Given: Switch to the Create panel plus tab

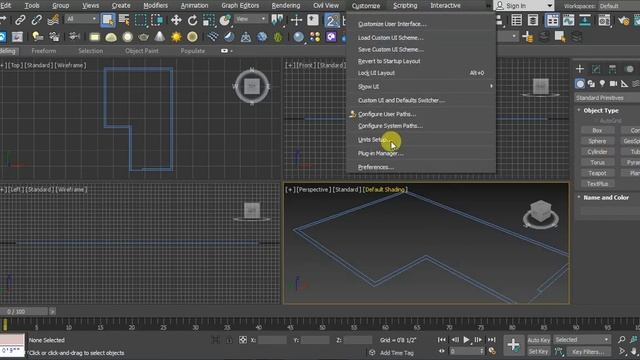Looking at the screenshot, I should [x=580, y=69].
